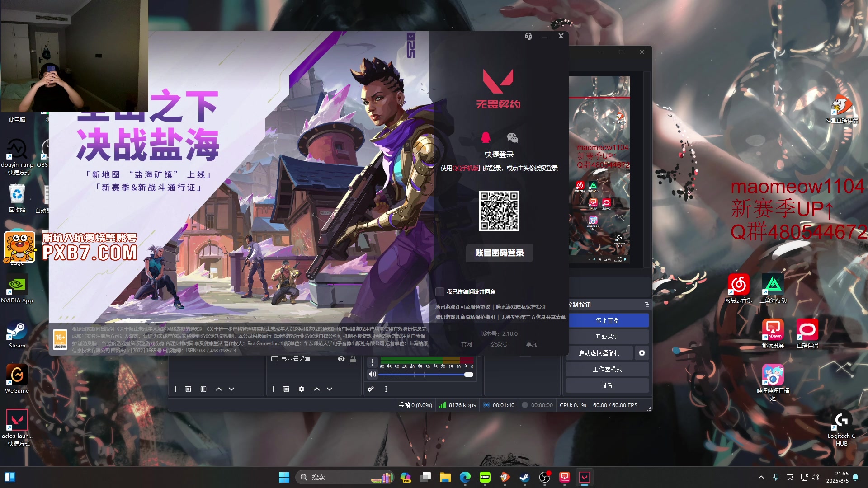868x488 pixels.
Task: Open 掌瓦 link in launcher footer
Action: click(x=532, y=344)
